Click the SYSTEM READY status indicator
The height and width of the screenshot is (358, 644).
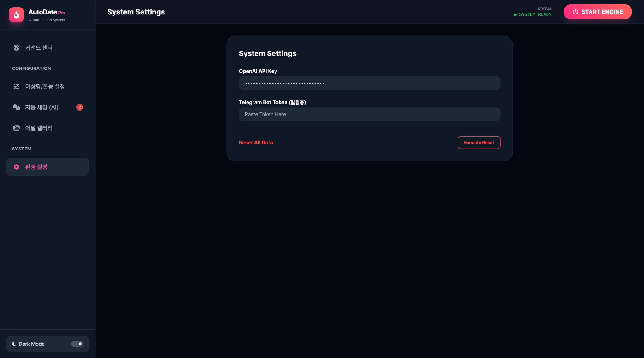tap(535, 14)
